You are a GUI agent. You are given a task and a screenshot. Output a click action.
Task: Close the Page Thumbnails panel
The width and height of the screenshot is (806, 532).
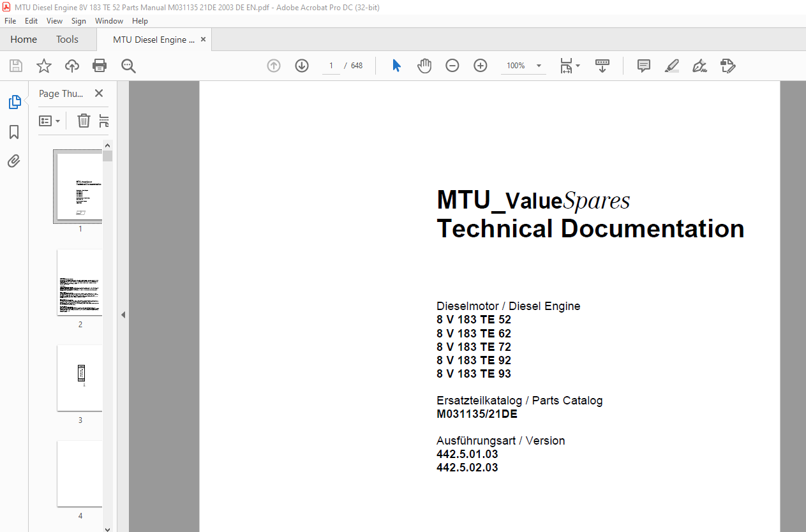pos(99,93)
